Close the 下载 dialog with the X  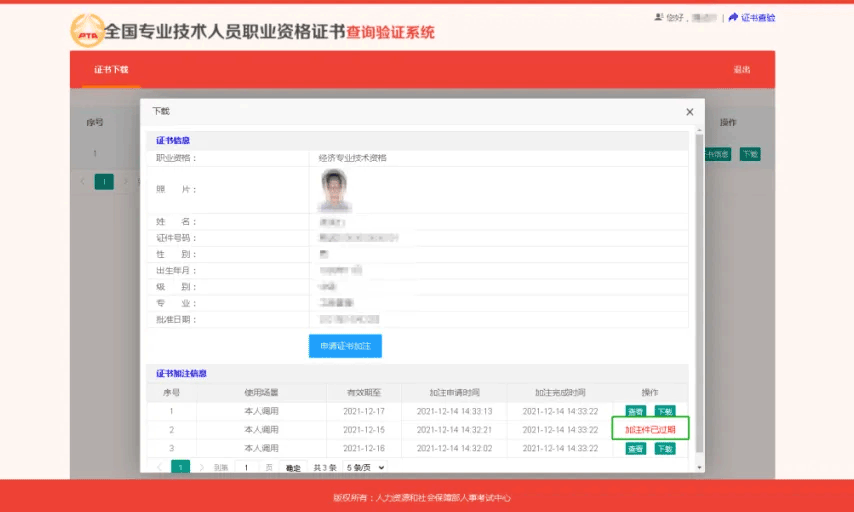(689, 112)
